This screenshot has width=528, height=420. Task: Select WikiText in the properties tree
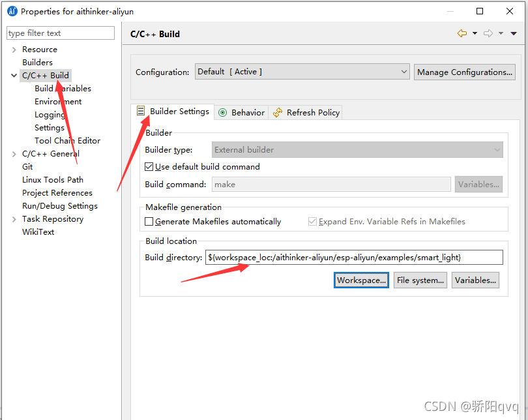tap(38, 232)
